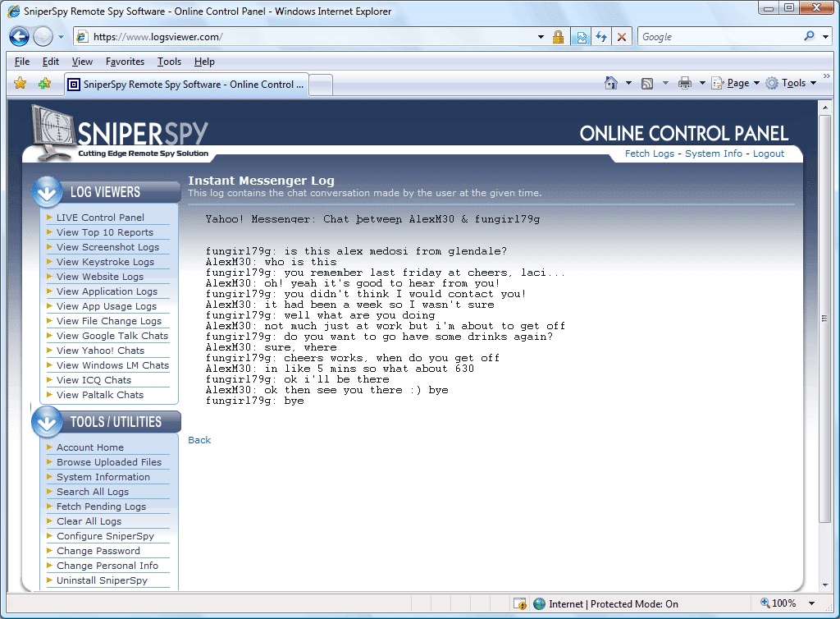Stop loading with the red X icon
Image resolution: width=840 pixels, height=619 pixels.
click(622, 37)
